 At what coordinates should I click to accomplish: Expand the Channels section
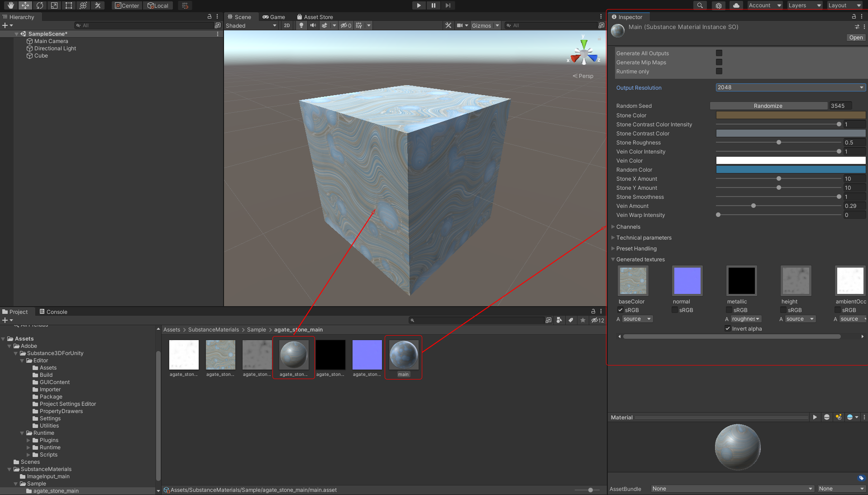tap(628, 227)
